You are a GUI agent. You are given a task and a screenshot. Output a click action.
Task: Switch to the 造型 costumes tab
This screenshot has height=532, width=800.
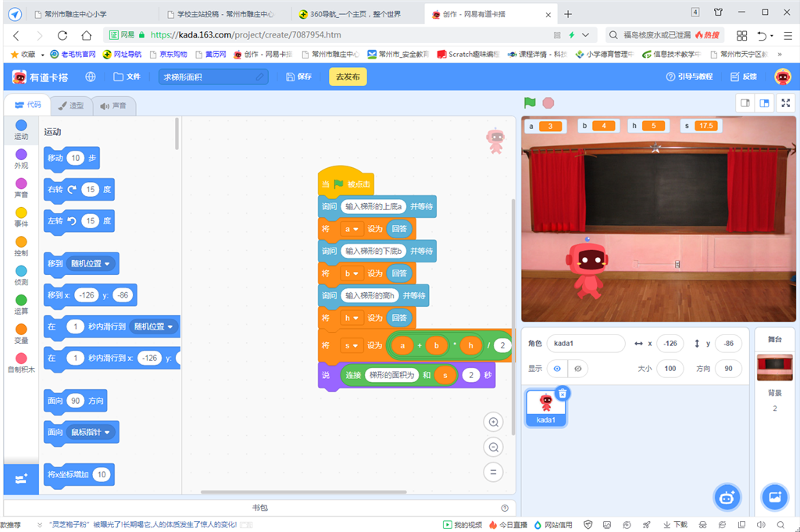70,105
